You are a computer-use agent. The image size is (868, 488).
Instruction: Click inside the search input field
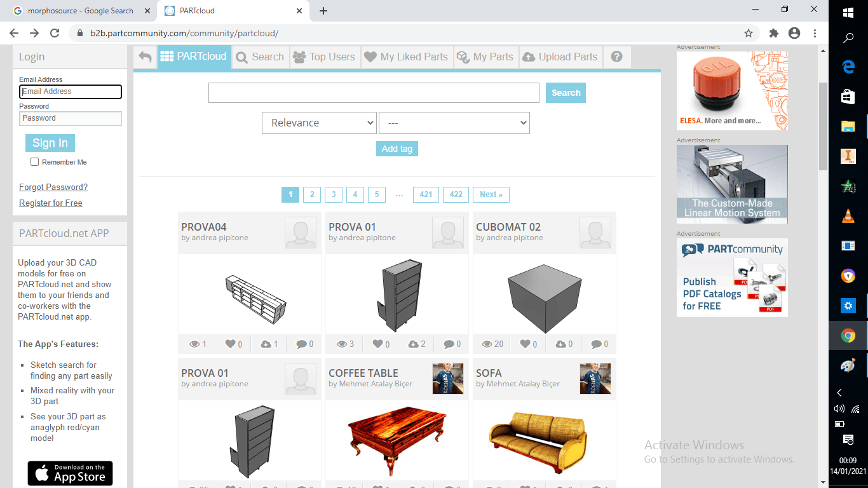coord(373,92)
